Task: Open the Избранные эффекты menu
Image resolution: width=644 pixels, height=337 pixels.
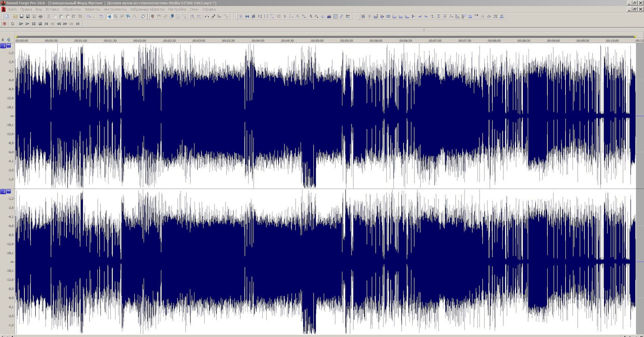Action: click(147, 9)
